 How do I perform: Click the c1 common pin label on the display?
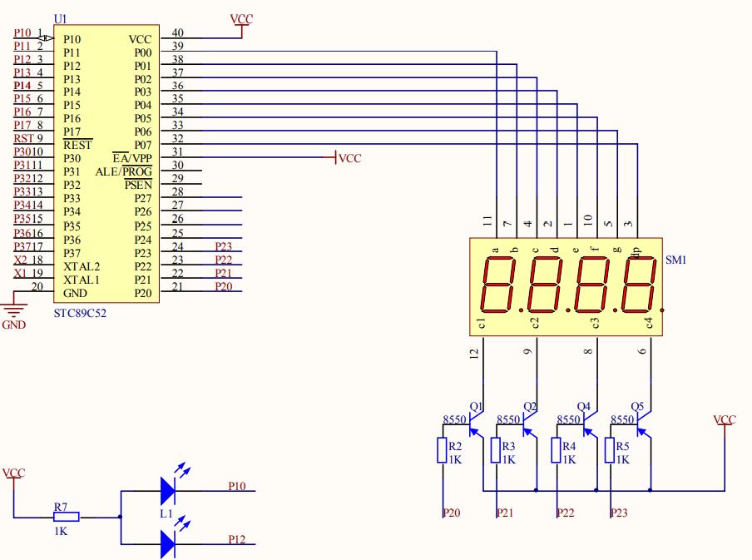482,323
